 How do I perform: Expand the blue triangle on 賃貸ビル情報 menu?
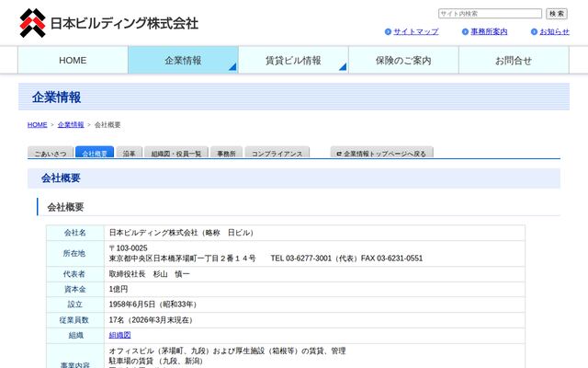point(343,67)
